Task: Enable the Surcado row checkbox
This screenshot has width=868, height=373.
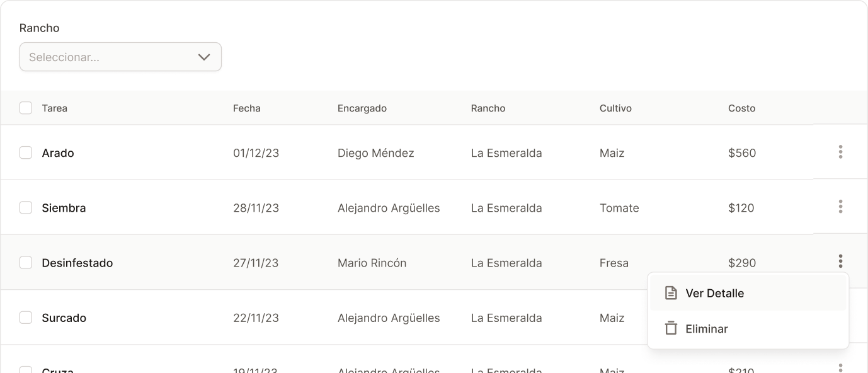Action: (x=26, y=318)
